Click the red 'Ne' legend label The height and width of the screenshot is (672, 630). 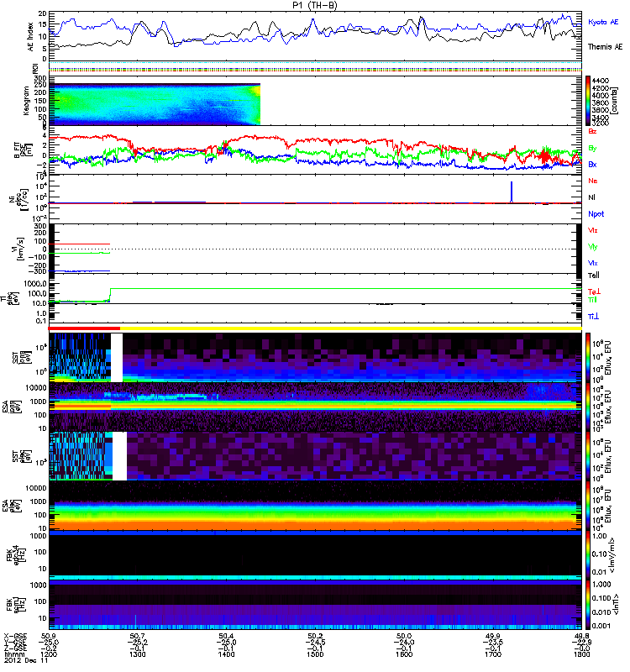pos(593,181)
